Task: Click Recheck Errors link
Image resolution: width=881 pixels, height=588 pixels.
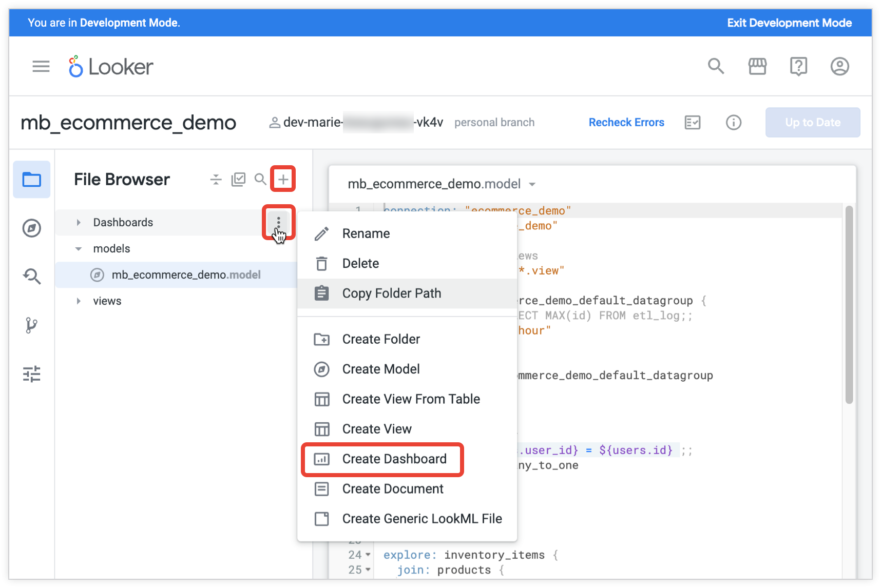Action: 626,123
